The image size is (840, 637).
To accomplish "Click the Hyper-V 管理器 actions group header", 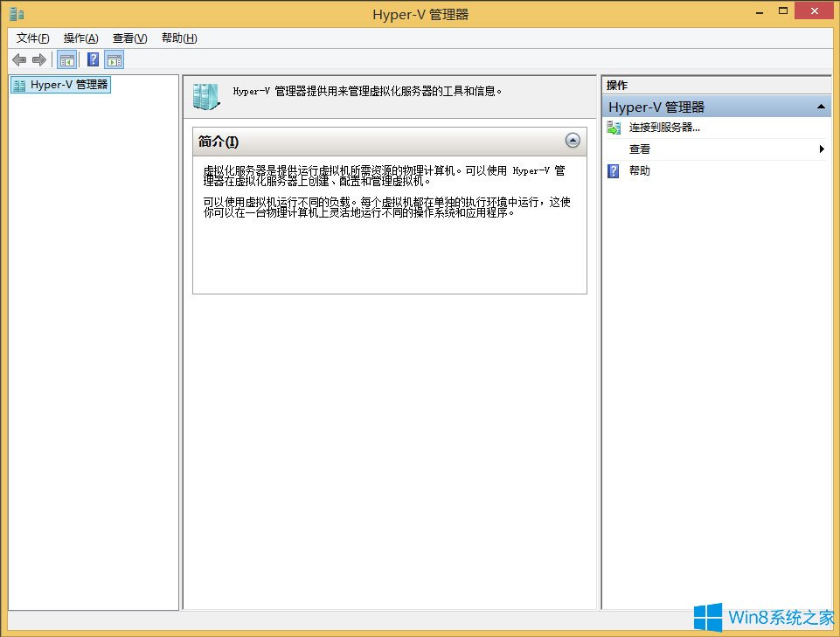I will 716,107.
